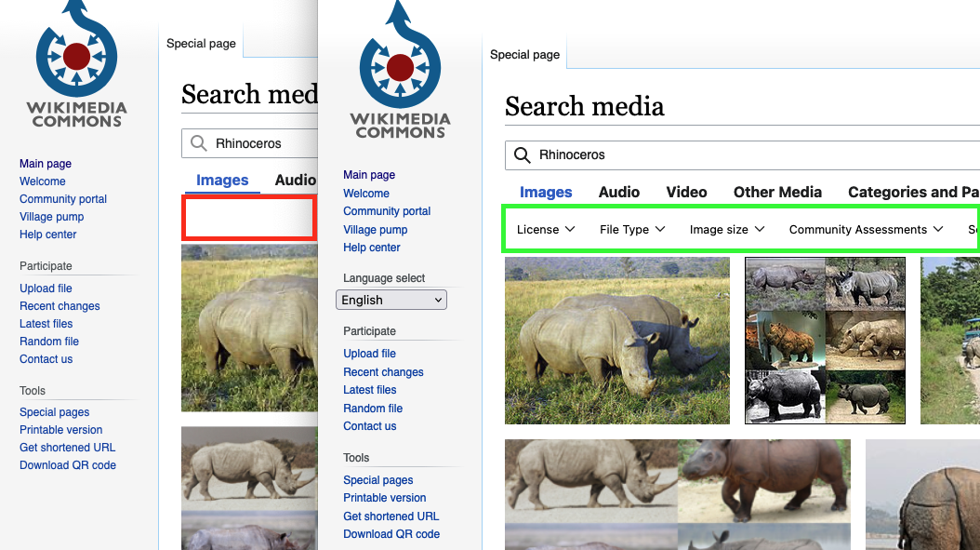Click search magnifier icon in left window

[199, 143]
